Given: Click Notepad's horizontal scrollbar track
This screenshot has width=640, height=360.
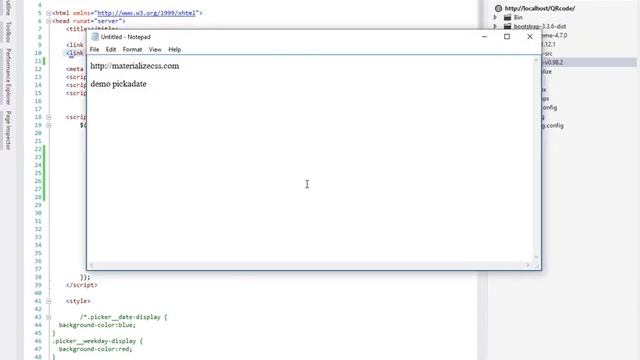Looking at the screenshot, I should tap(309, 265).
